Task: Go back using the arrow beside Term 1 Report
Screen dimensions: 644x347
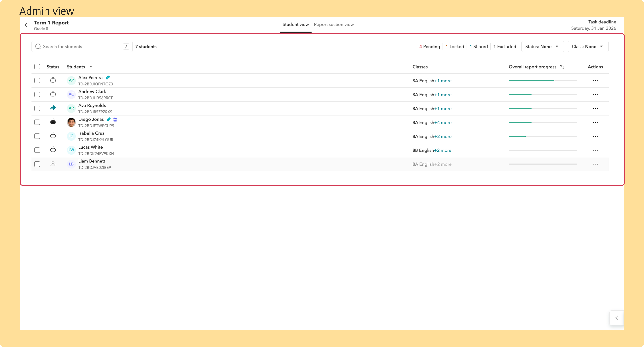Action: tap(26, 25)
